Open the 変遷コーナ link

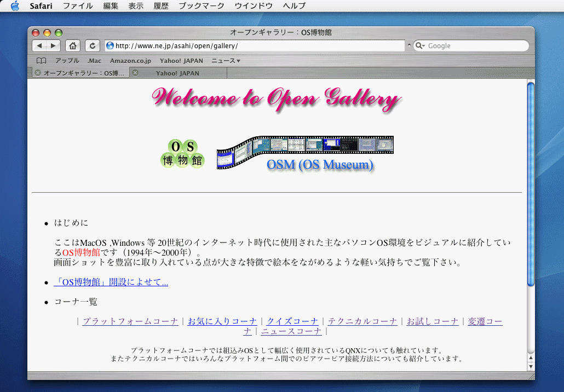[x=485, y=321]
